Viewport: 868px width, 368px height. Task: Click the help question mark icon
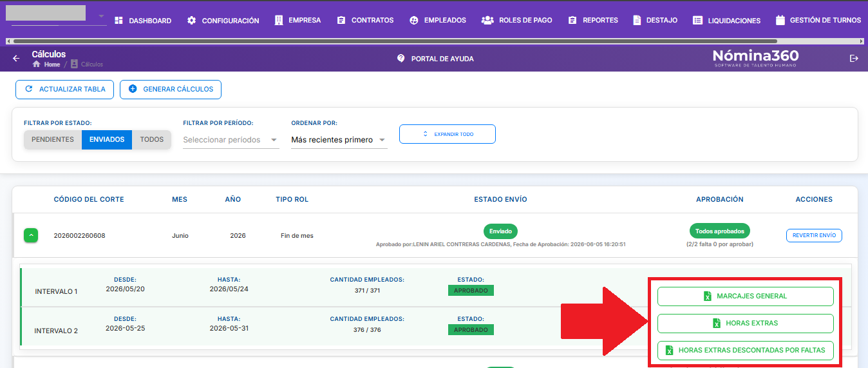(x=401, y=58)
